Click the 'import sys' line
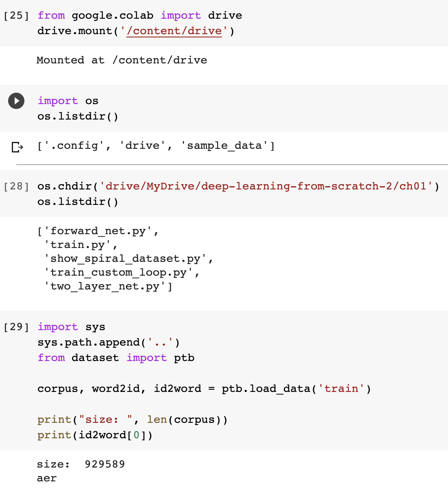Screen dimensions: 448x496 coord(71,327)
